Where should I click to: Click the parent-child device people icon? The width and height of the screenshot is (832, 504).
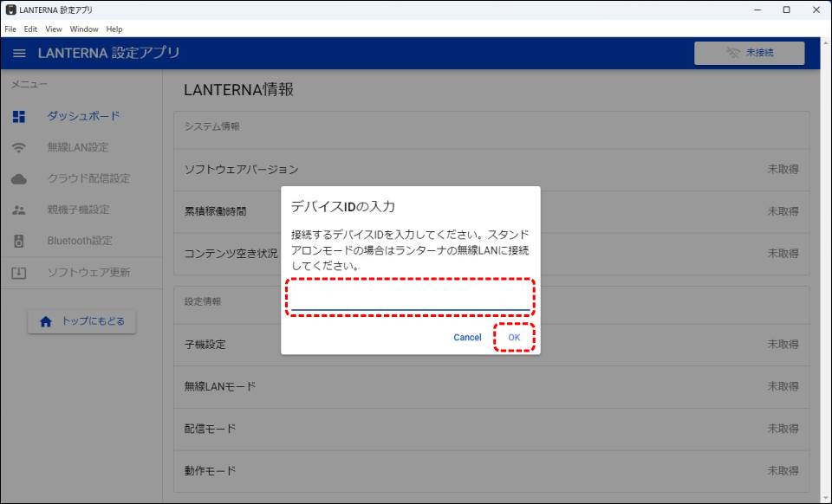click(19, 210)
